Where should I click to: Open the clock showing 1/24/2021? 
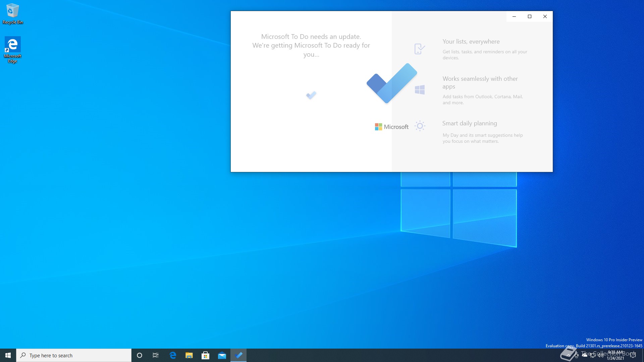click(615, 355)
